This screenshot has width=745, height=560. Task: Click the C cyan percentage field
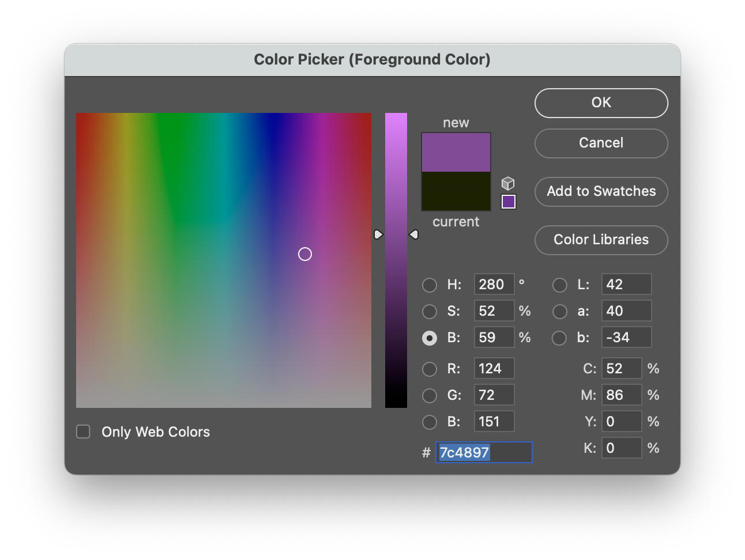(x=621, y=369)
